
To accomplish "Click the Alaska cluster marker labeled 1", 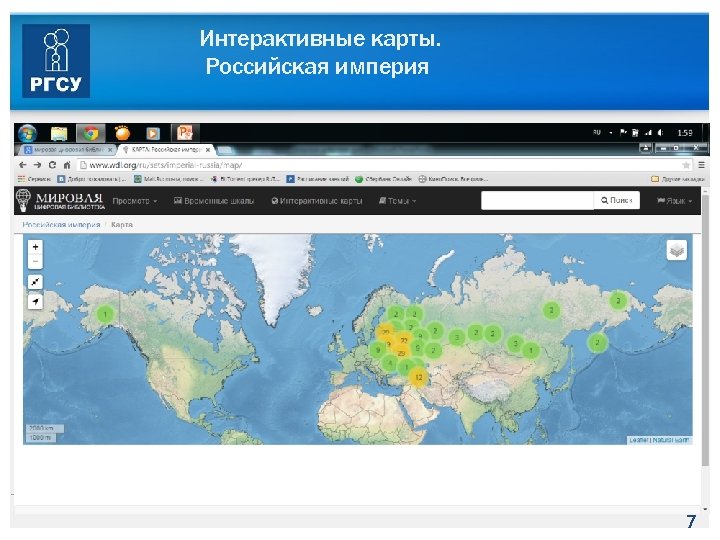I will point(105,315).
